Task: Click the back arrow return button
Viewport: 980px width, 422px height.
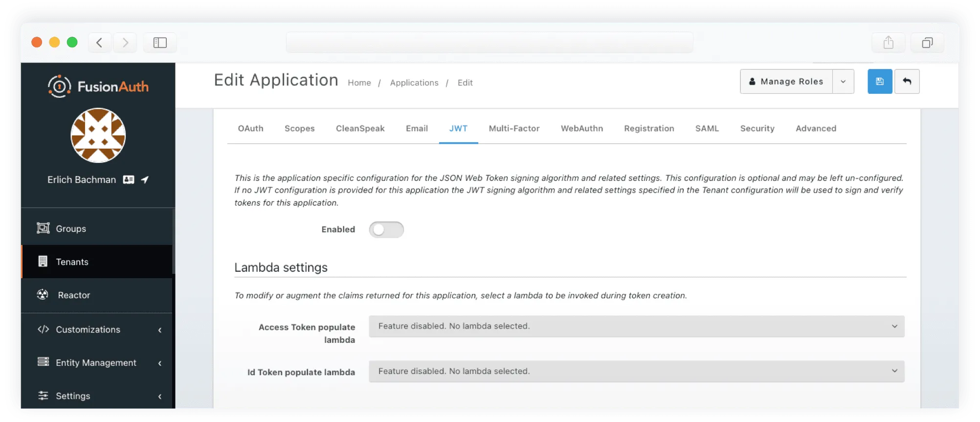Action: coord(907,82)
